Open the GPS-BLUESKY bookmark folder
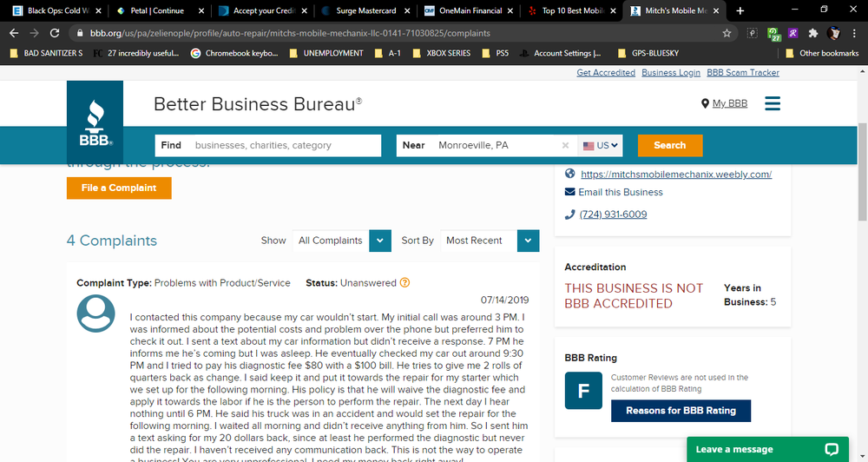 tap(648, 53)
